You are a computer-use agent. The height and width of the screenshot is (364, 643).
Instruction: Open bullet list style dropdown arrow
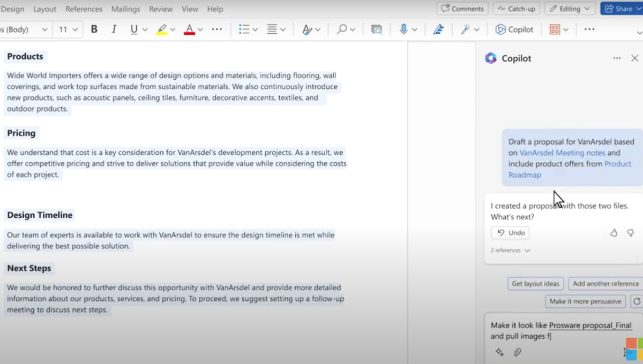pos(255,30)
